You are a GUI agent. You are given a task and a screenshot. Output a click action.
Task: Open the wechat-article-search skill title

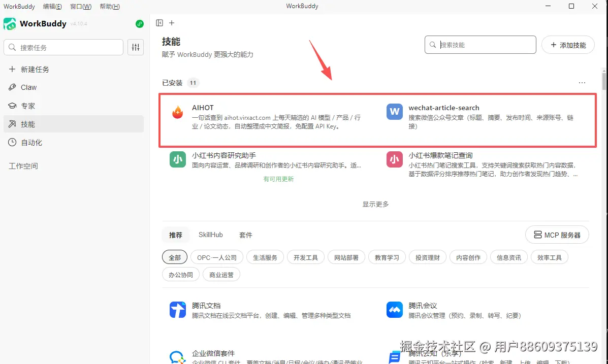(x=443, y=108)
